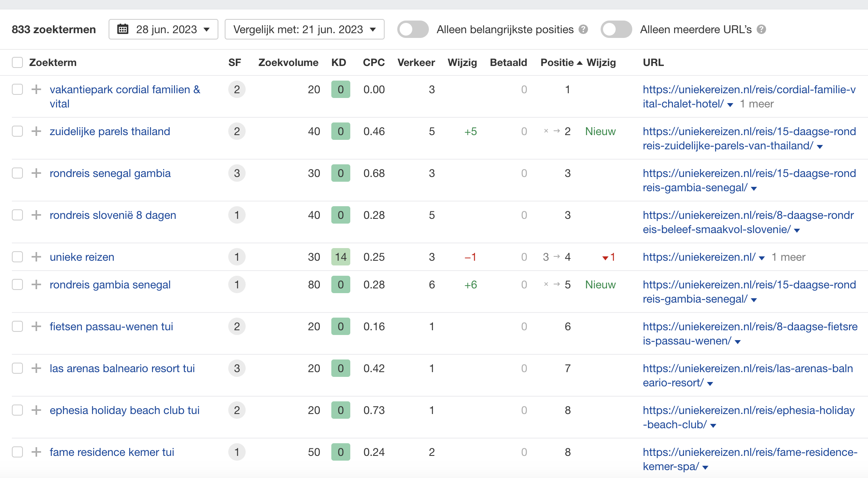Sort by Positie column header

[561, 62]
